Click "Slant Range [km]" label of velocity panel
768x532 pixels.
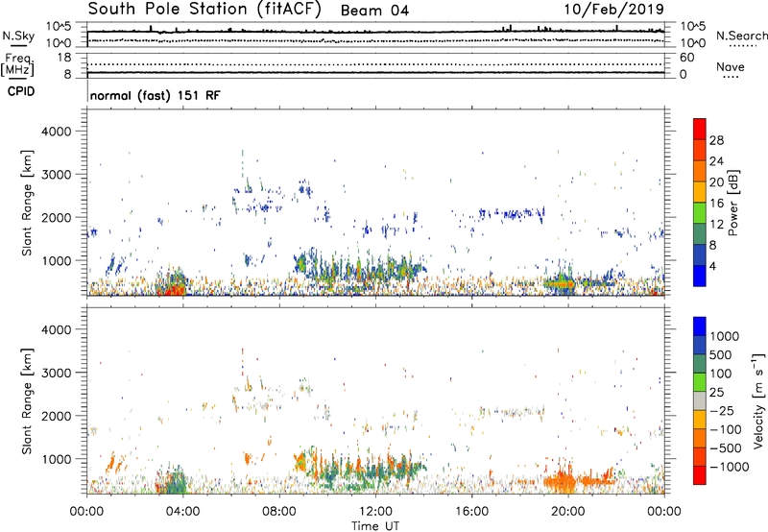click(x=27, y=401)
